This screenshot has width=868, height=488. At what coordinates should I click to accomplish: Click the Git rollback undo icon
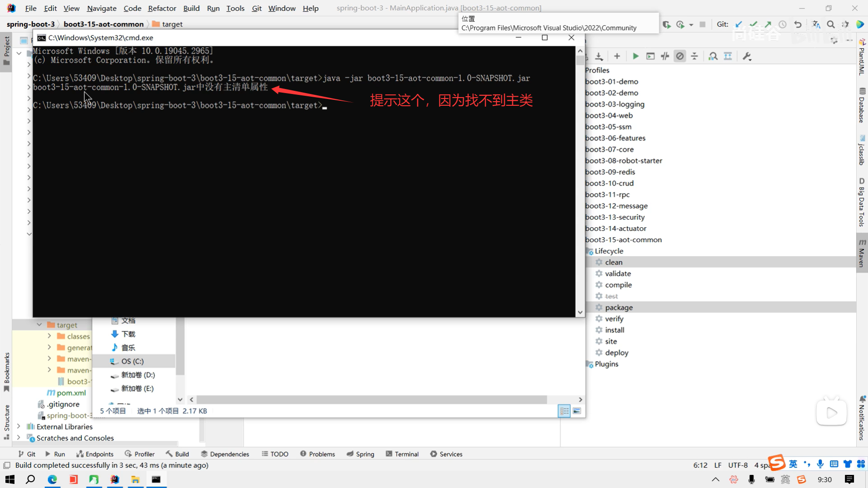click(x=797, y=24)
